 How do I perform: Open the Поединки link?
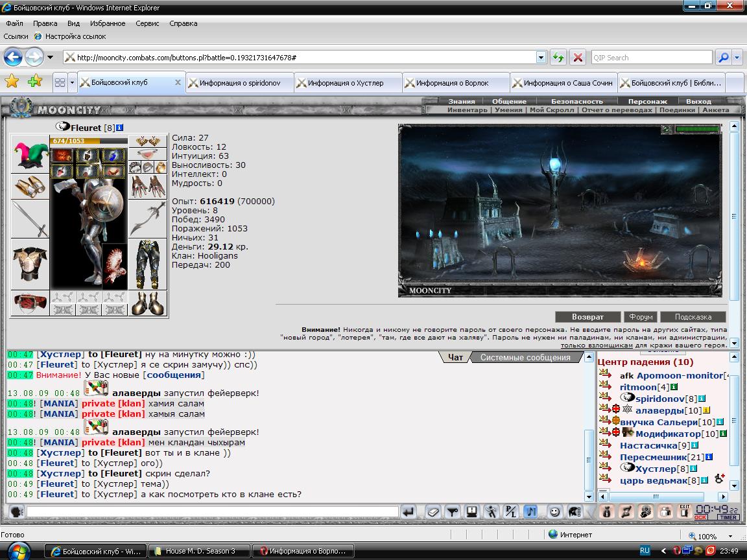pyautogui.click(x=677, y=110)
